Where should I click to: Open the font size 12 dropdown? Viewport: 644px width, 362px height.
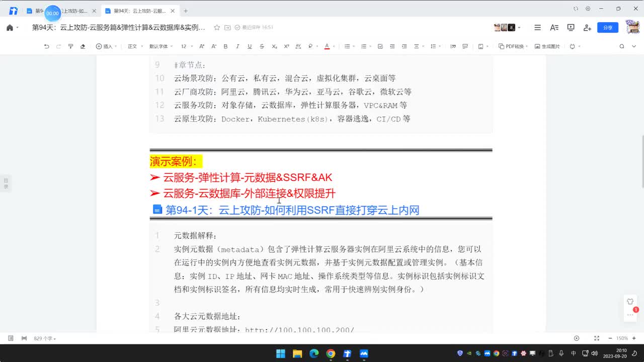coord(186,46)
